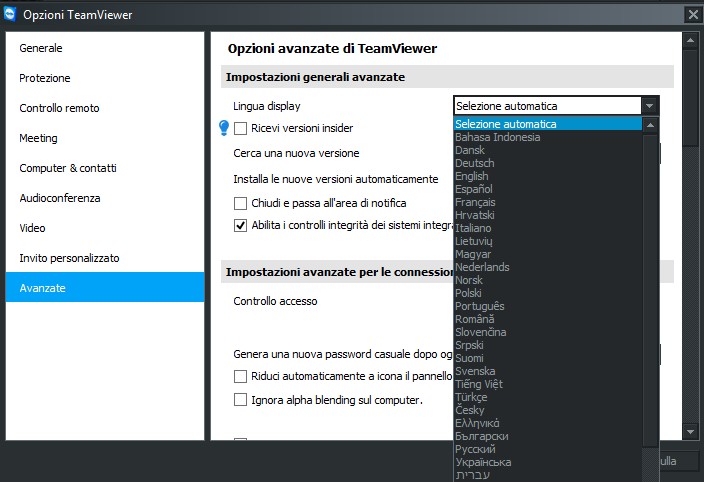Select Română language option
Image resolution: width=704 pixels, height=482 pixels.
click(x=548, y=319)
